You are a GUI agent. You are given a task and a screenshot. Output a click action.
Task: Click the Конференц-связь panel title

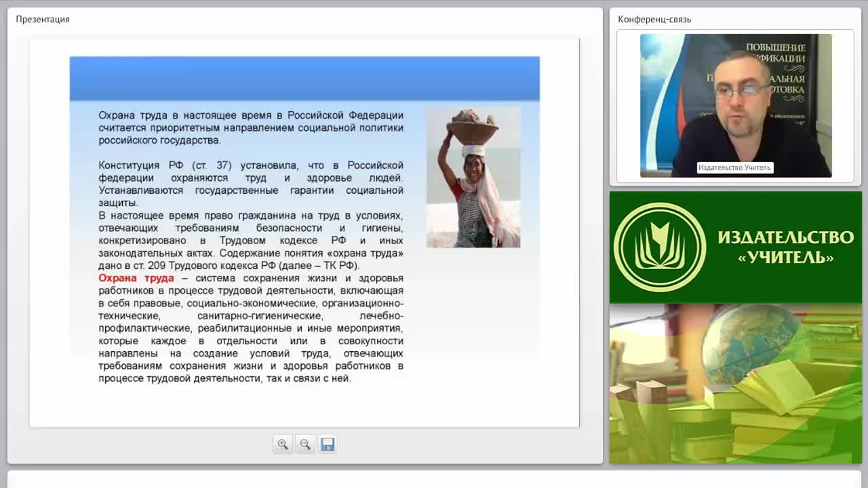(x=654, y=19)
